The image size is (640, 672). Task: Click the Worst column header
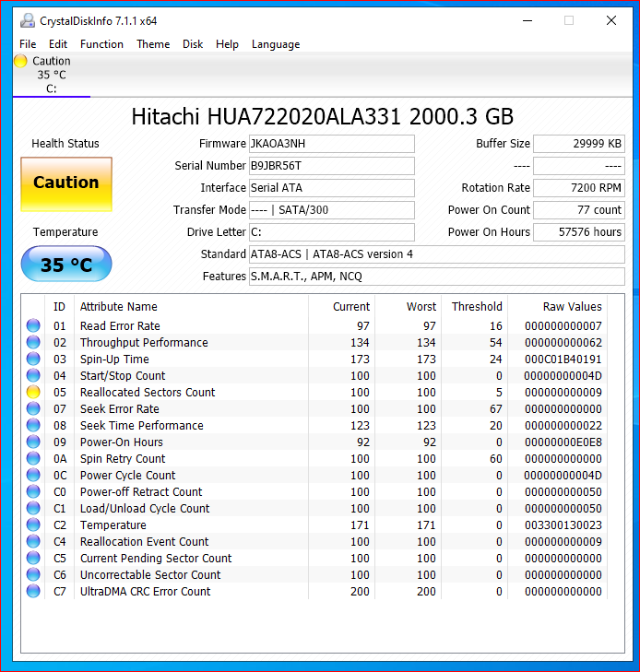point(421,307)
